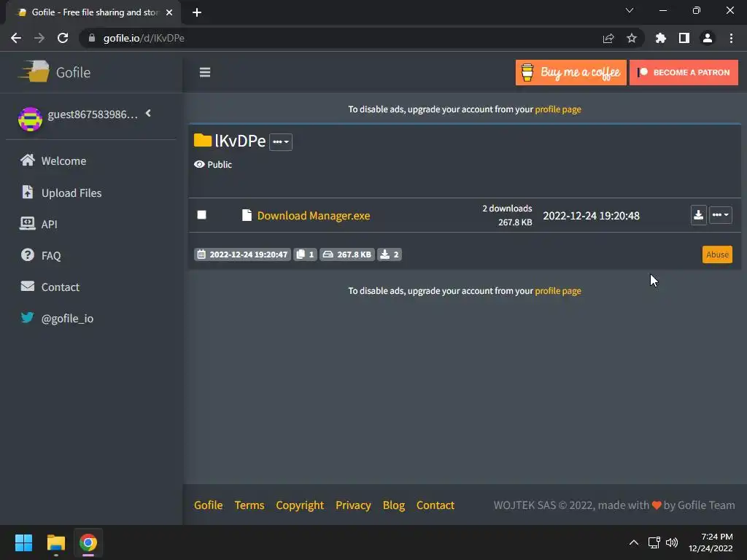Open the API section

(x=38, y=224)
